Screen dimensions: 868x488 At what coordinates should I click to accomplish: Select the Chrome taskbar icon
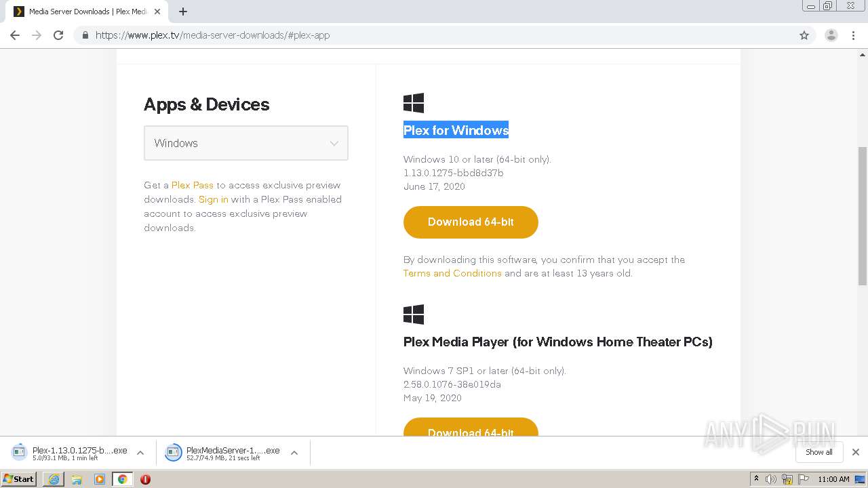click(x=123, y=479)
